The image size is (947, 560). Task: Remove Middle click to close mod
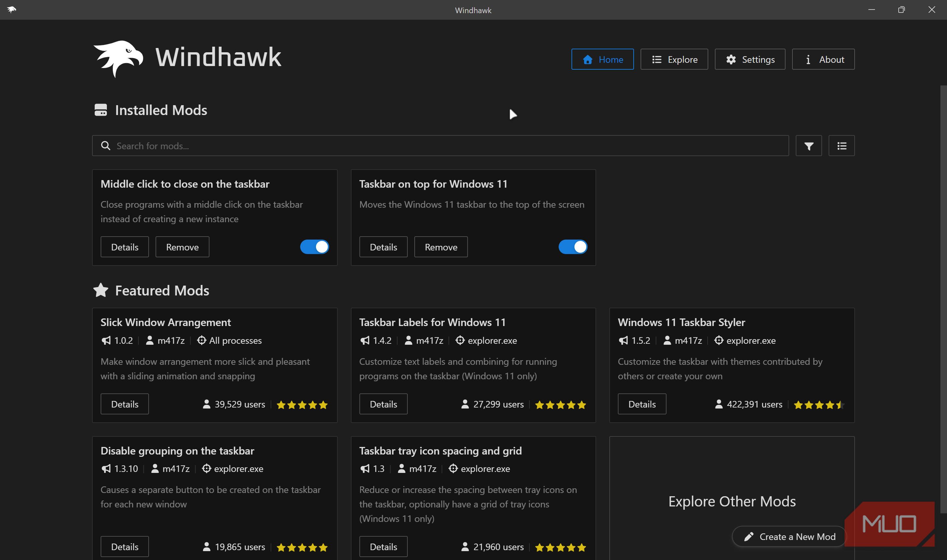[x=182, y=247]
